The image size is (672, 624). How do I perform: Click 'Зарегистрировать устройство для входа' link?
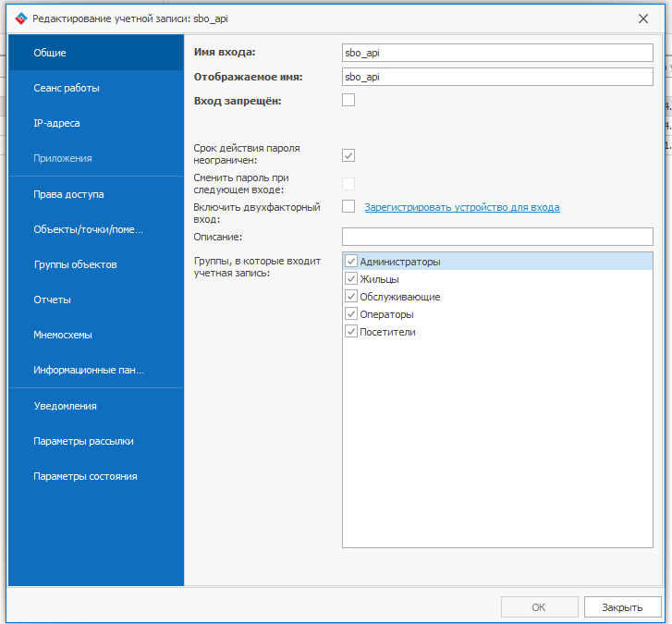(461, 207)
